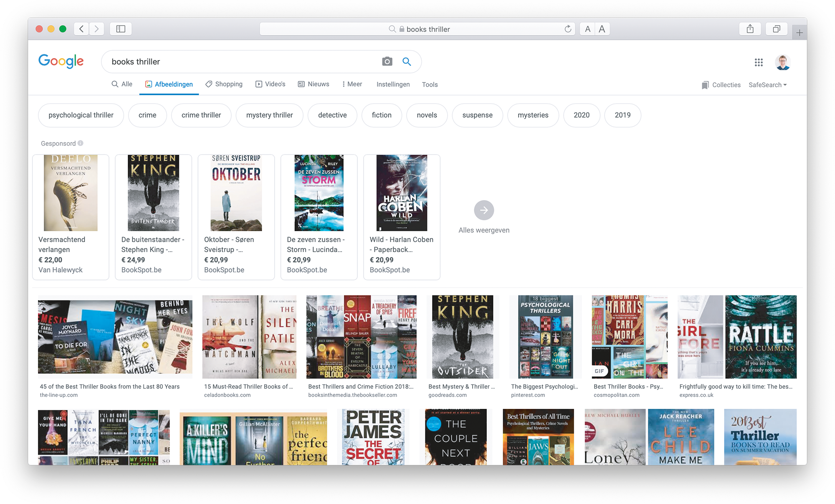
Task: Open Wild Harlan Coben paperback listing
Action: click(402, 217)
